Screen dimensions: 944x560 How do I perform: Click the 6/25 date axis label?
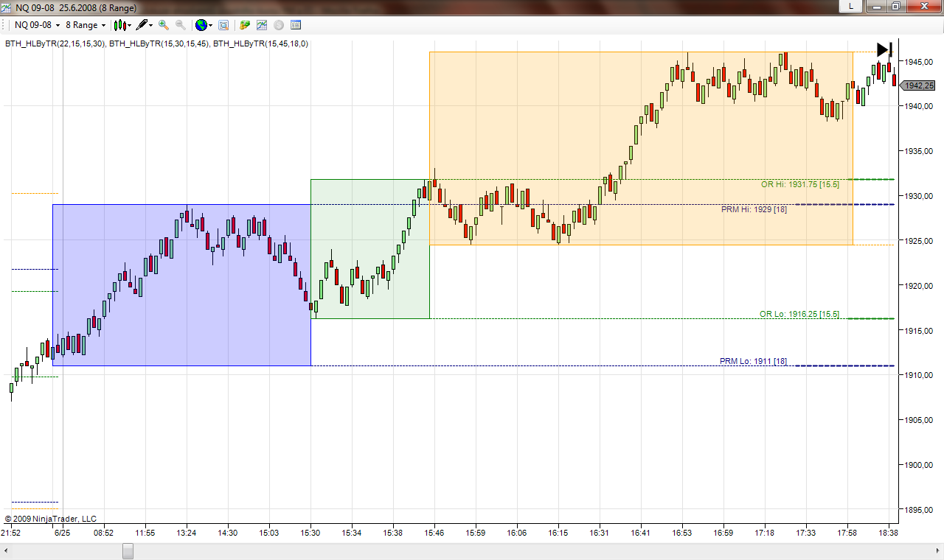coord(63,533)
